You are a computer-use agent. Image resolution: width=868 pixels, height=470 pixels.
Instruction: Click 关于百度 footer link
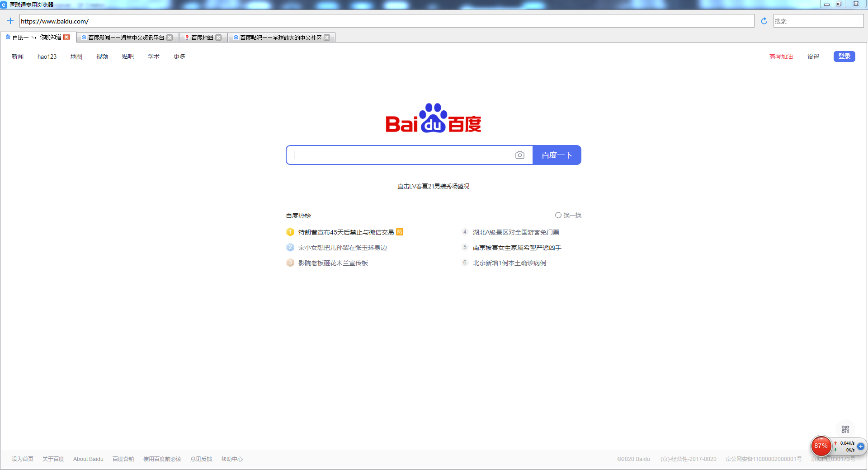(x=53, y=459)
